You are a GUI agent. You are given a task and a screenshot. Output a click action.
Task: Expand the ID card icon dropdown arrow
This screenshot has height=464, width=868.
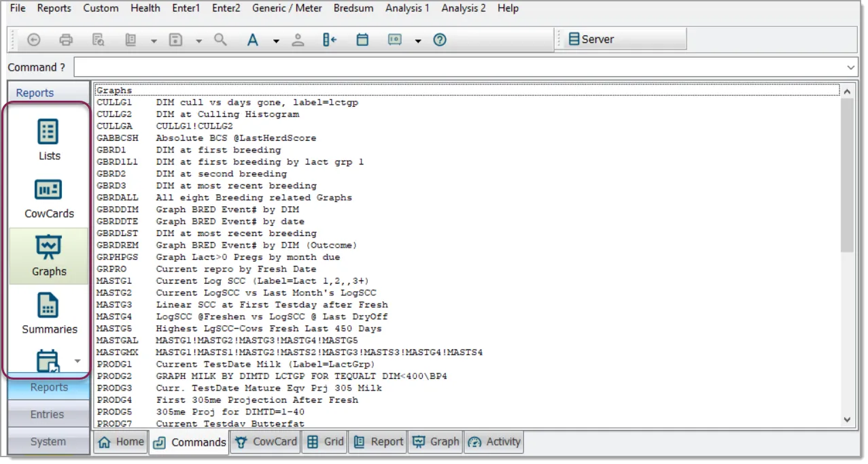pyautogui.click(x=418, y=41)
